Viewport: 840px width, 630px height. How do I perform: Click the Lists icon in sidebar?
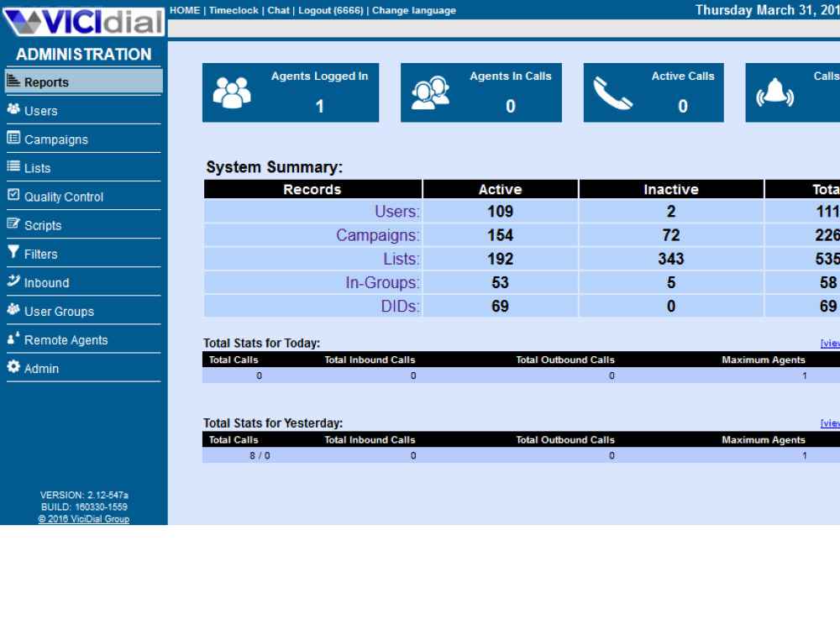[x=13, y=166]
